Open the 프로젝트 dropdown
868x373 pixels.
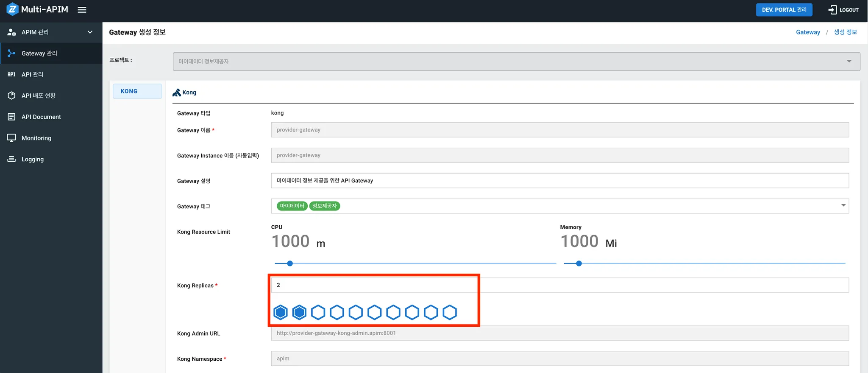(516, 62)
